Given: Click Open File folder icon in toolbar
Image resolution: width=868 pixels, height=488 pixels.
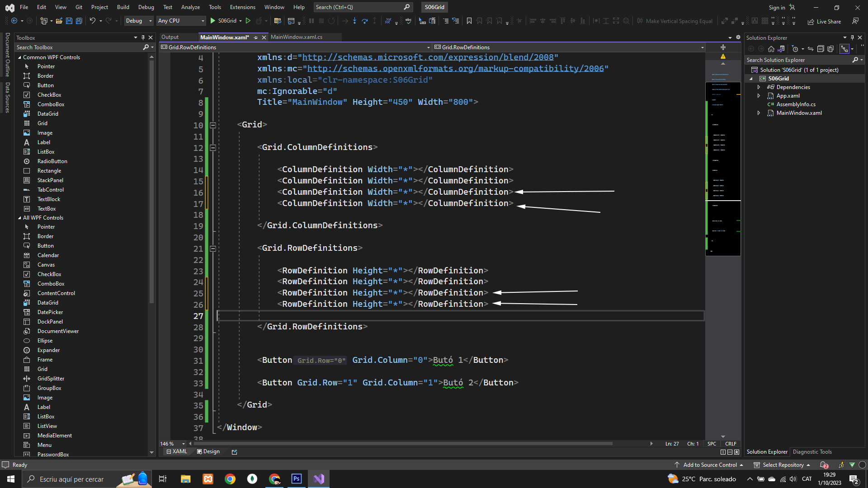Looking at the screenshot, I should pyautogui.click(x=59, y=21).
